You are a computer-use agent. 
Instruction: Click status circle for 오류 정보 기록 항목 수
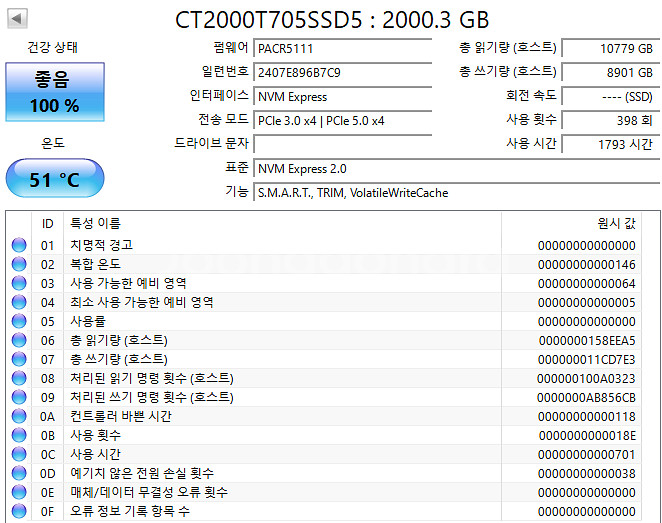click(19, 511)
